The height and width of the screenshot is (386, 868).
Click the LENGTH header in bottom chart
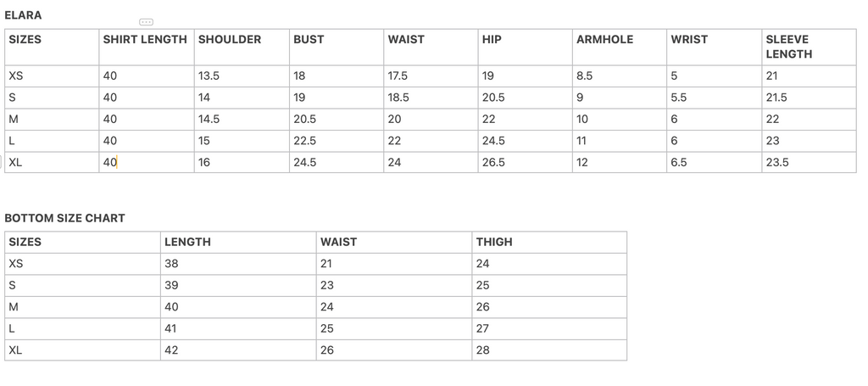[x=238, y=242]
